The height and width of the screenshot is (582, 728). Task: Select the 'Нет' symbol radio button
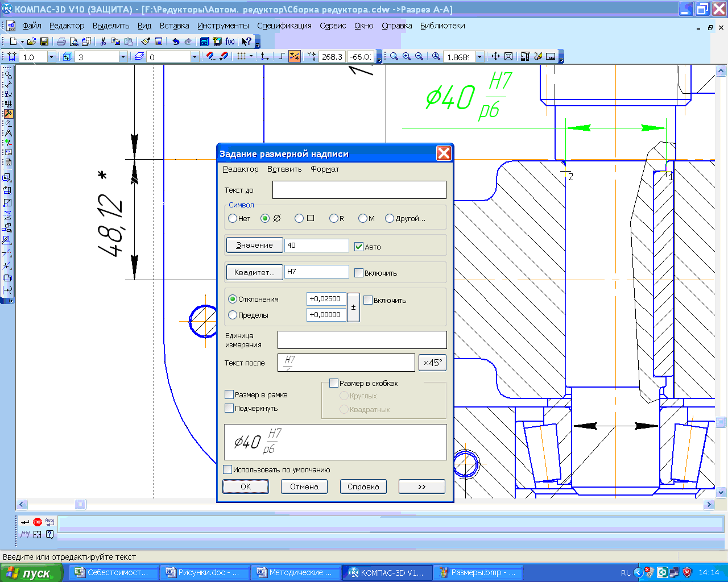pos(232,218)
